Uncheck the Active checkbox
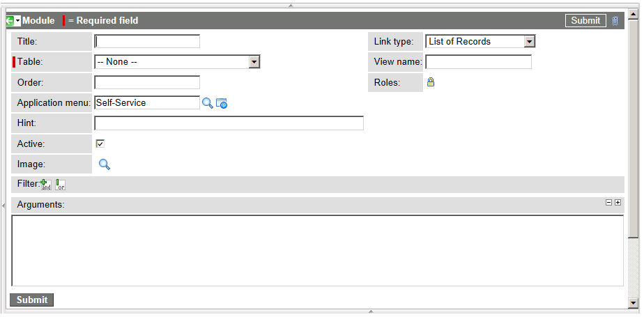Screen dimensions: 644x317 click(x=100, y=144)
